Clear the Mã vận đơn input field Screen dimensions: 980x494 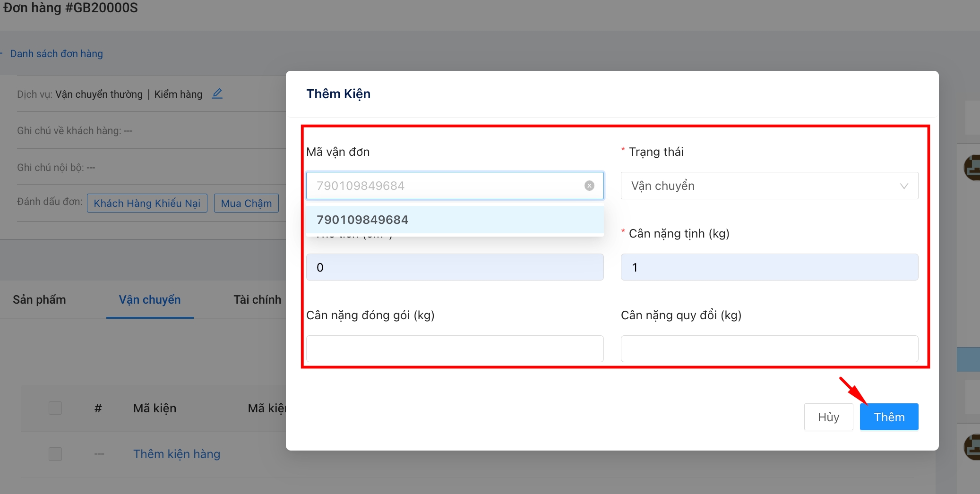point(589,186)
